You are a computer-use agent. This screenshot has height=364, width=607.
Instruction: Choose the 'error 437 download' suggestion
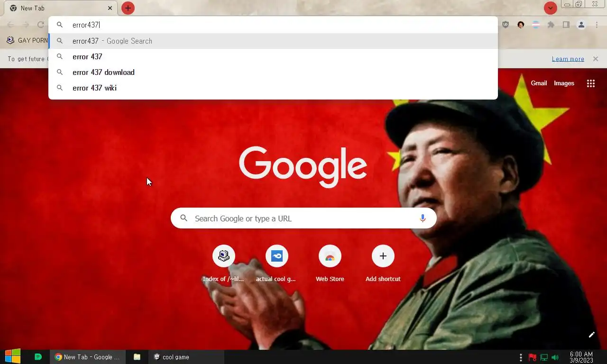coord(273,72)
